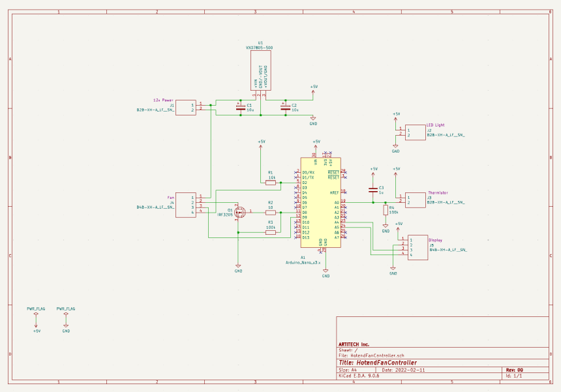Image resolution: width=561 pixels, height=392 pixels.
Task: Click the title text HotendFanController
Action: pos(378,363)
